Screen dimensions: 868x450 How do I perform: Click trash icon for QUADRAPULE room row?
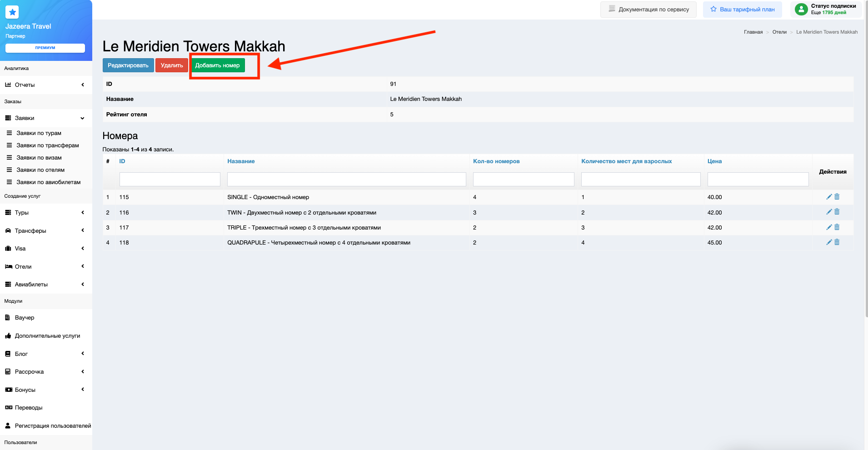(837, 242)
